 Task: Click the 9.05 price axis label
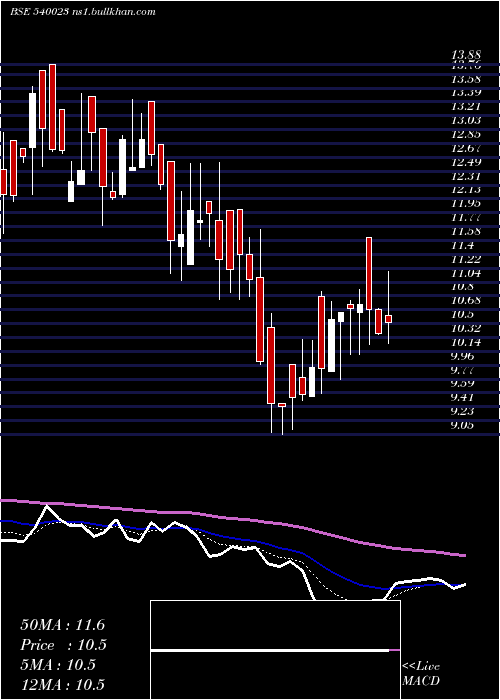[x=462, y=425]
